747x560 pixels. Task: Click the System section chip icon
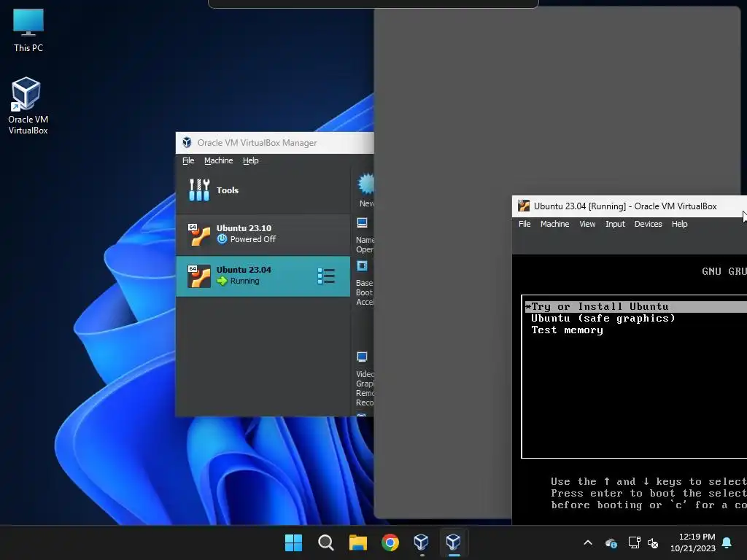click(362, 265)
